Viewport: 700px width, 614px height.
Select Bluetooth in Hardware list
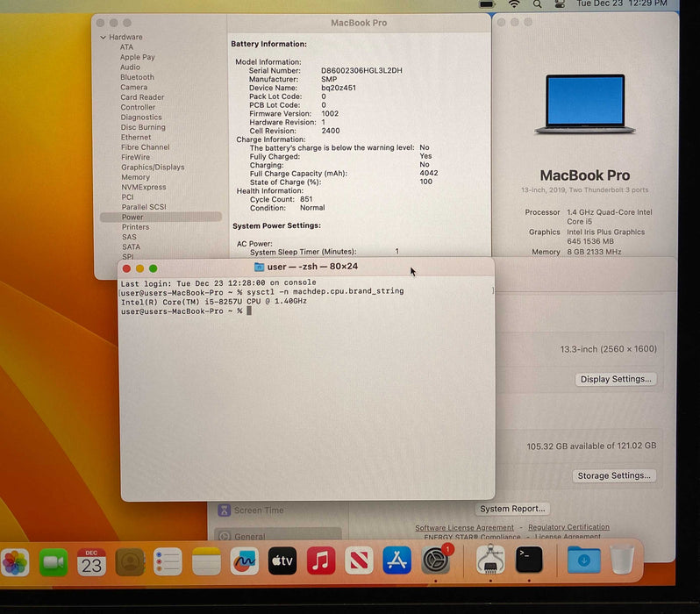[x=137, y=77]
